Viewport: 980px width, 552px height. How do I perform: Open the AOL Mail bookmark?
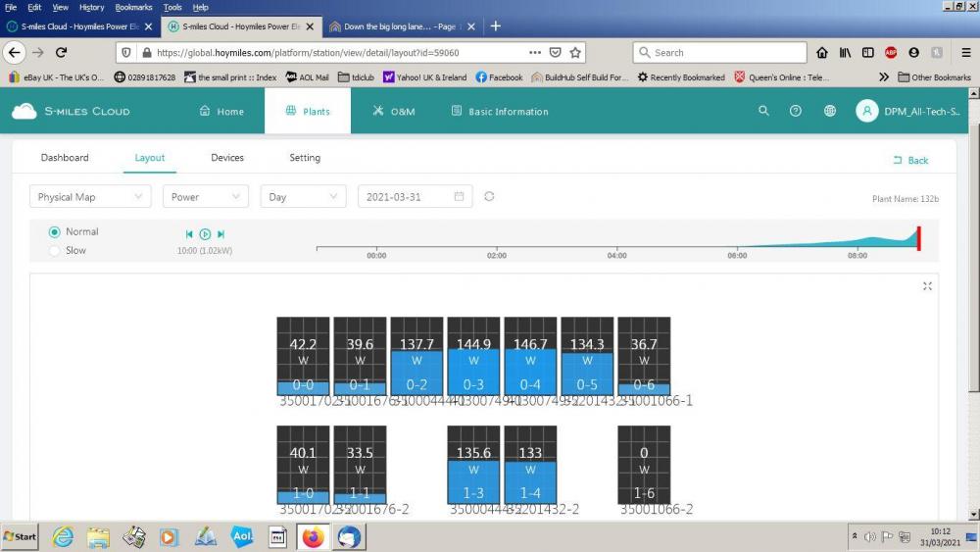pyautogui.click(x=307, y=76)
